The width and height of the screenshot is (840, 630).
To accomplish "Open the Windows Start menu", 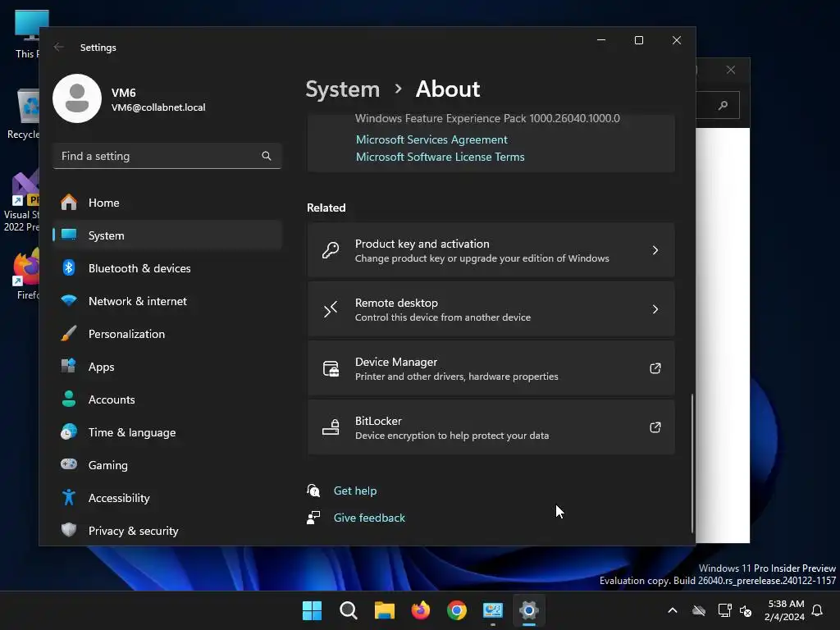I will [x=313, y=610].
